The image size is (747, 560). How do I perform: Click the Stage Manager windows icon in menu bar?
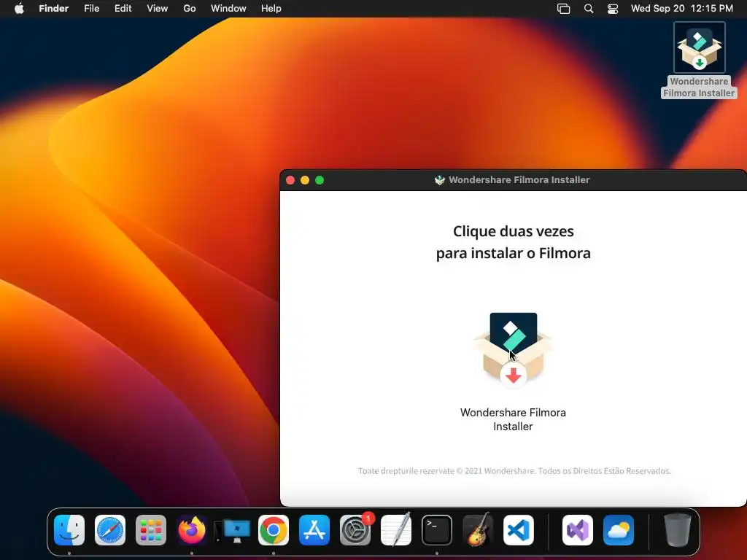[x=564, y=9]
